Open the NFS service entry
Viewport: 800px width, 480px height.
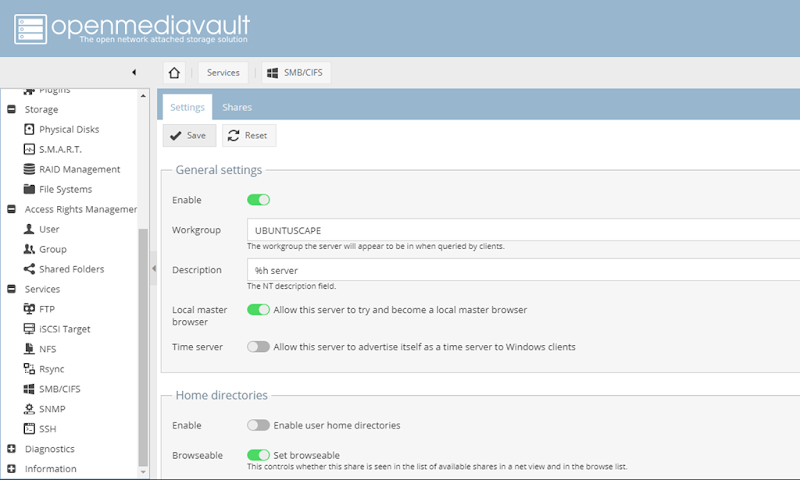click(47, 349)
